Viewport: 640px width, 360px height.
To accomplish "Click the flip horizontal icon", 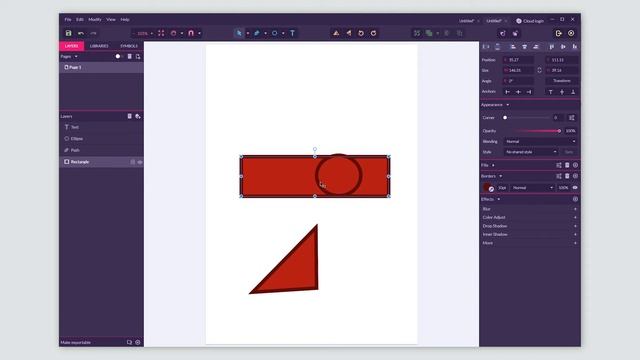I will (349, 33).
